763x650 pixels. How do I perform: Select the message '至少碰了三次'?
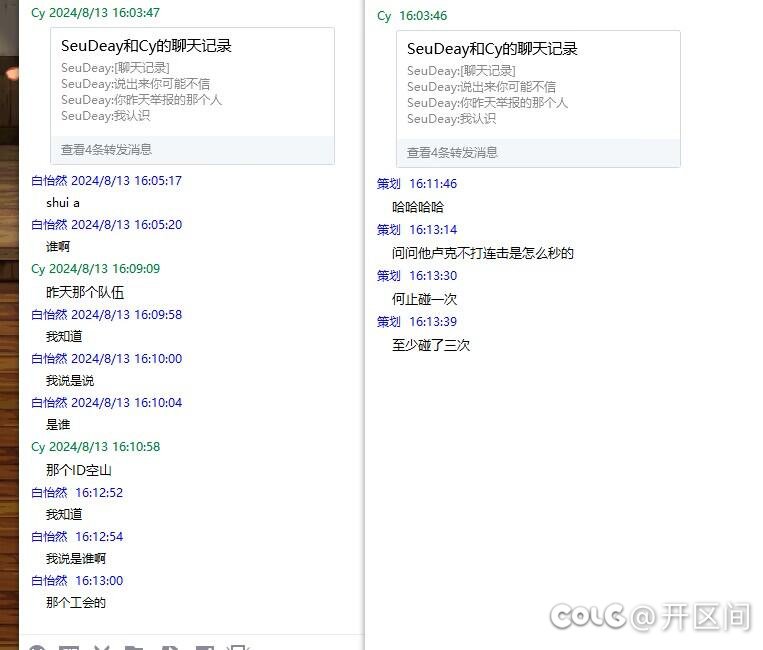point(431,345)
